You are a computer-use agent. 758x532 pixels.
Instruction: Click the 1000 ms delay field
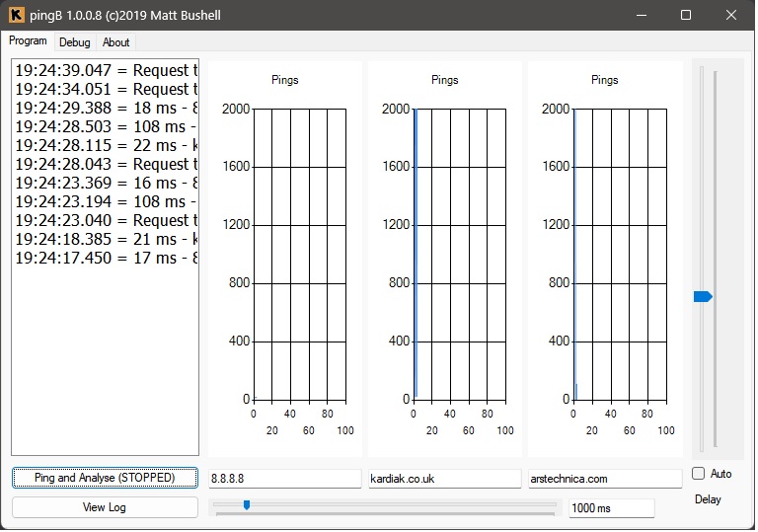(612, 508)
